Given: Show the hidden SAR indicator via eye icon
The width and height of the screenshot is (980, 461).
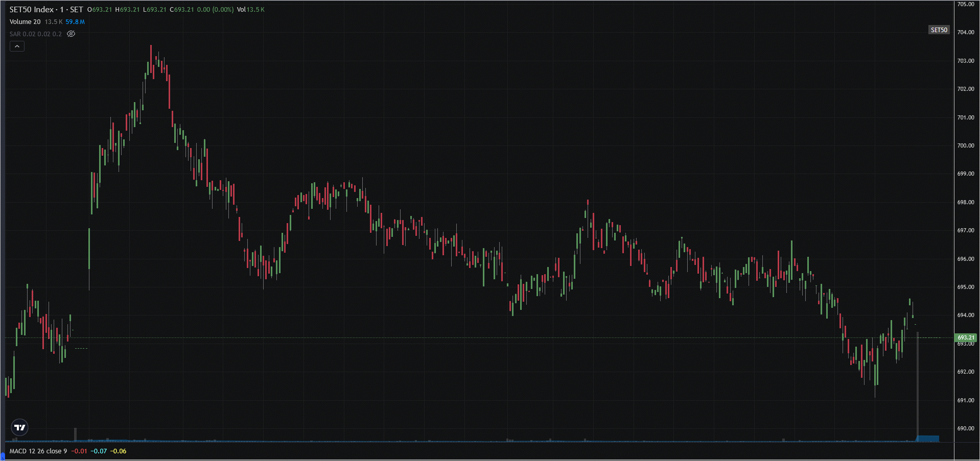Looking at the screenshot, I should point(71,34).
